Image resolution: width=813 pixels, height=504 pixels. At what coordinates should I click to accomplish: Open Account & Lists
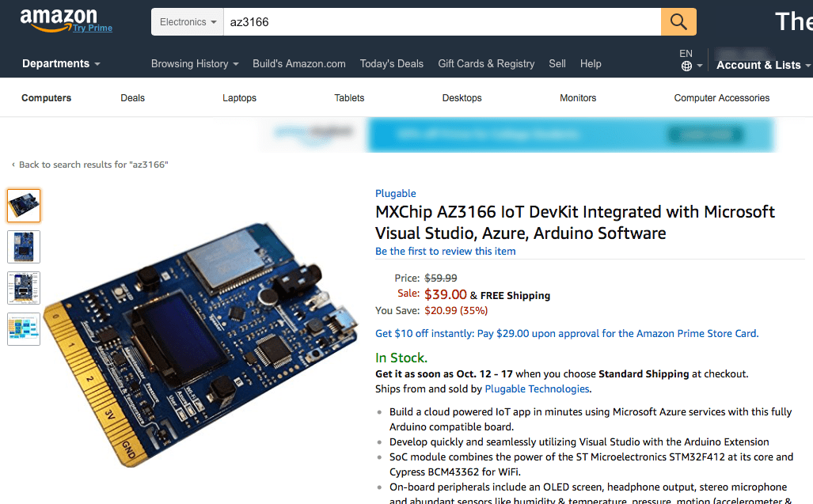(x=760, y=65)
